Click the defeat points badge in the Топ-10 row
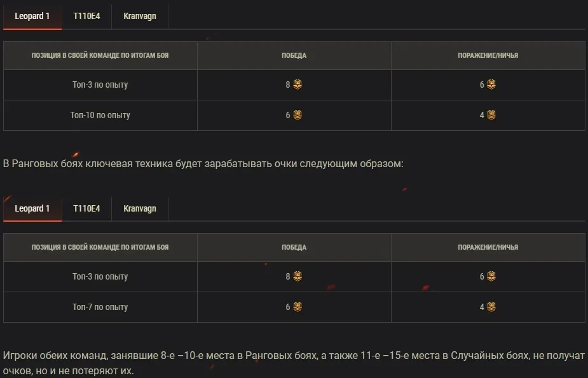This screenshot has width=588, height=378. coord(491,115)
